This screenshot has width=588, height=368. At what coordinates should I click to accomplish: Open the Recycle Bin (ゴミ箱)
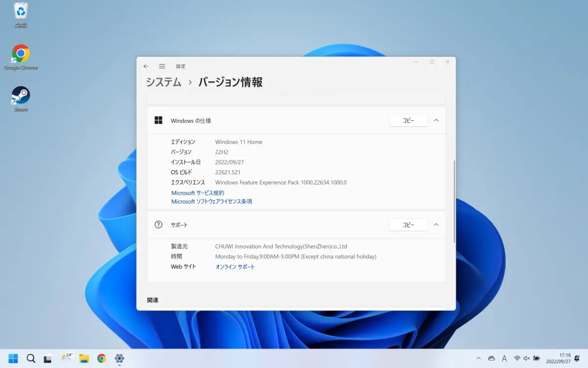click(x=20, y=12)
